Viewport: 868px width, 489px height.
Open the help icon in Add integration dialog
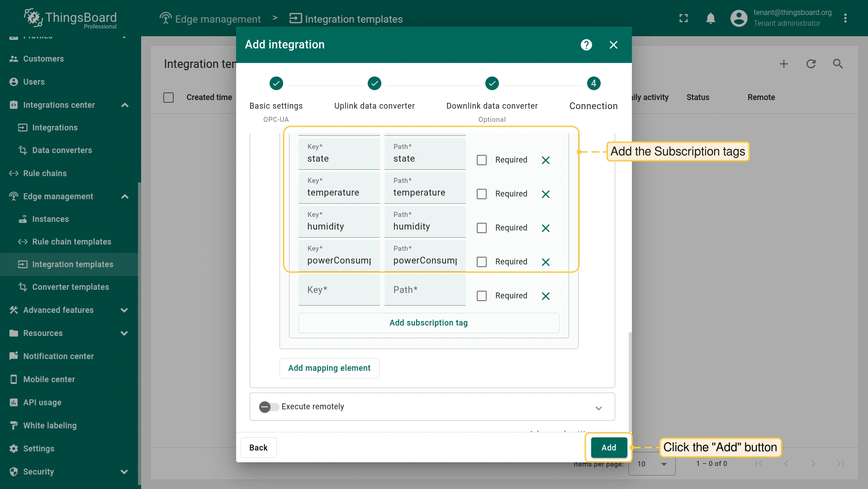coord(586,45)
